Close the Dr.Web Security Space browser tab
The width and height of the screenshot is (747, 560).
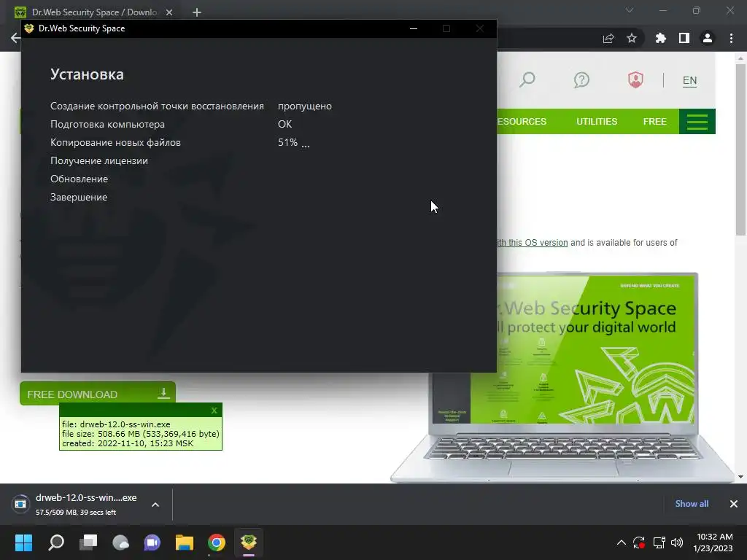coord(169,12)
